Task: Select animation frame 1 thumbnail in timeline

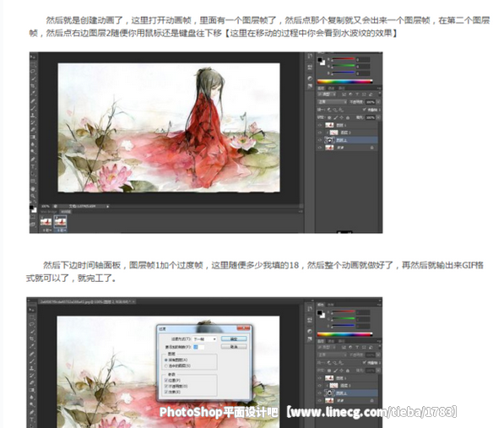Action: (x=46, y=222)
